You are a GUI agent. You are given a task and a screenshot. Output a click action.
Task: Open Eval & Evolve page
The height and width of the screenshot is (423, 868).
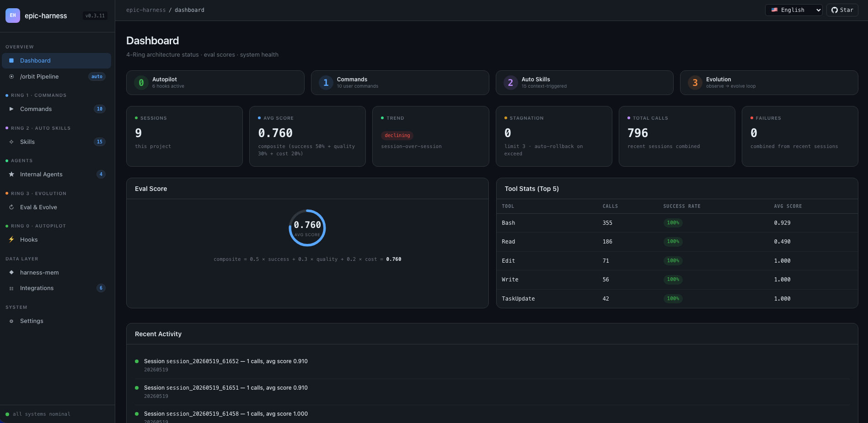(57, 207)
